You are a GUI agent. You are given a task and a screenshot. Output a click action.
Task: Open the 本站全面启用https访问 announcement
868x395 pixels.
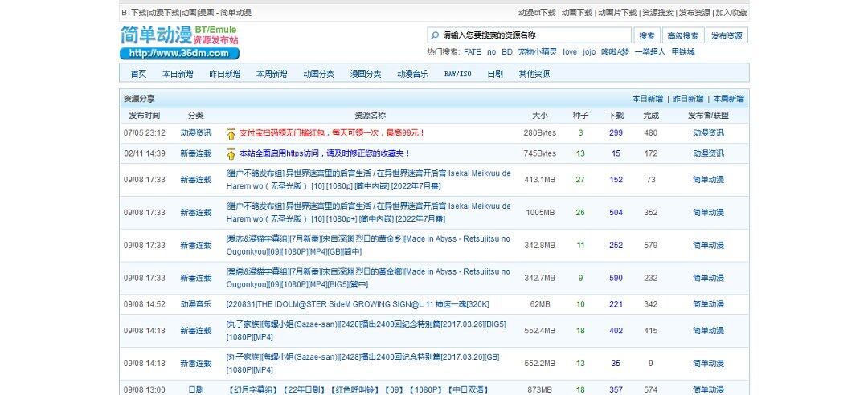[x=325, y=153]
